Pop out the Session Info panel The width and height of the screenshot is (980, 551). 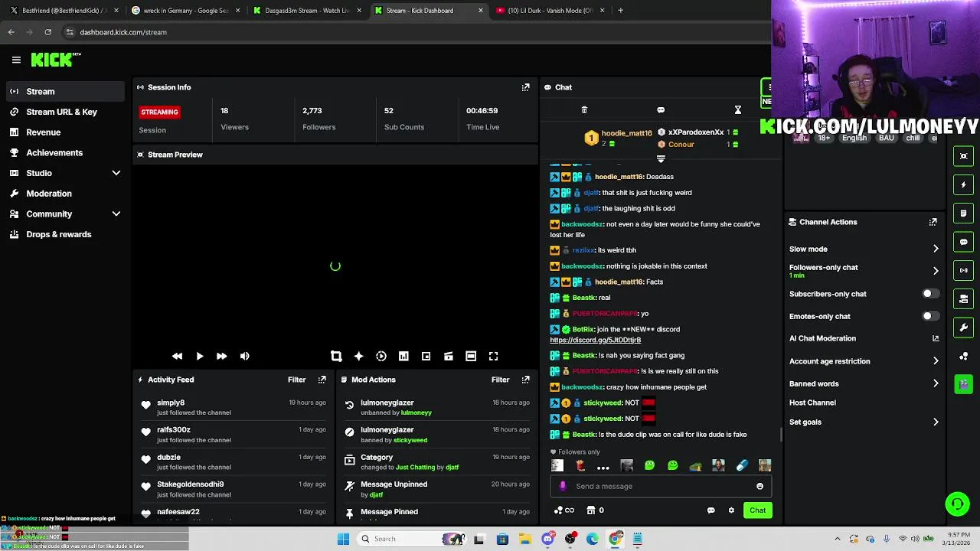pyautogui.click(x=525, y=87)
